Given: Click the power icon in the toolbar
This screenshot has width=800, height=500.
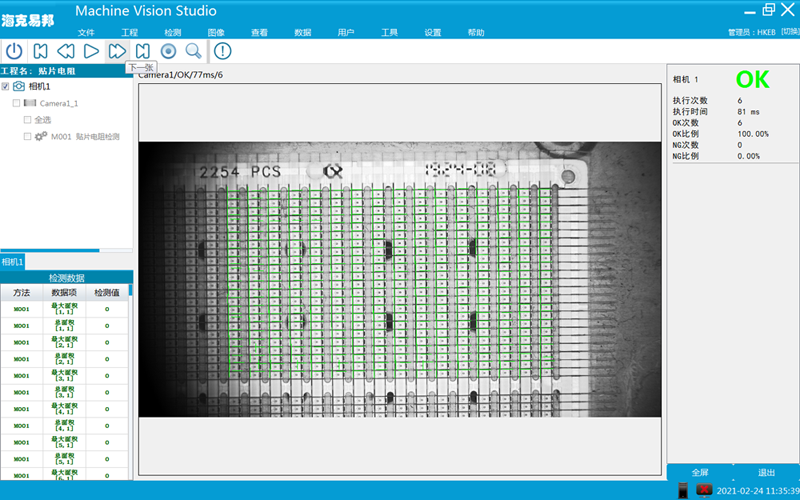Looking at the screenshot, I should click(x=15, y=51).
